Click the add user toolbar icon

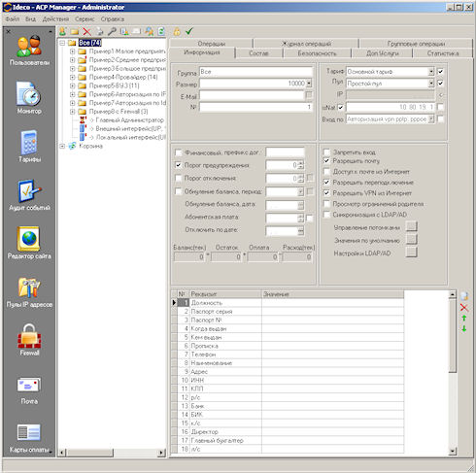click(x=62, y=31)
